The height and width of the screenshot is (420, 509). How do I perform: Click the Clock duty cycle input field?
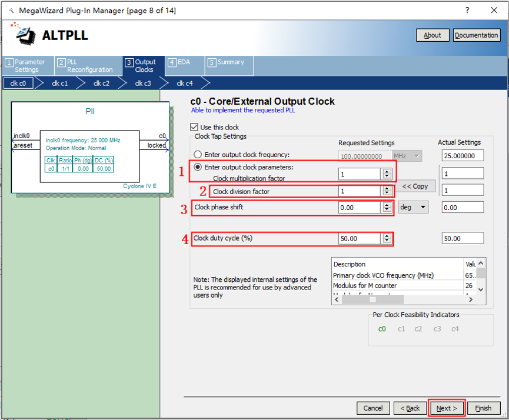pos(360,238)
